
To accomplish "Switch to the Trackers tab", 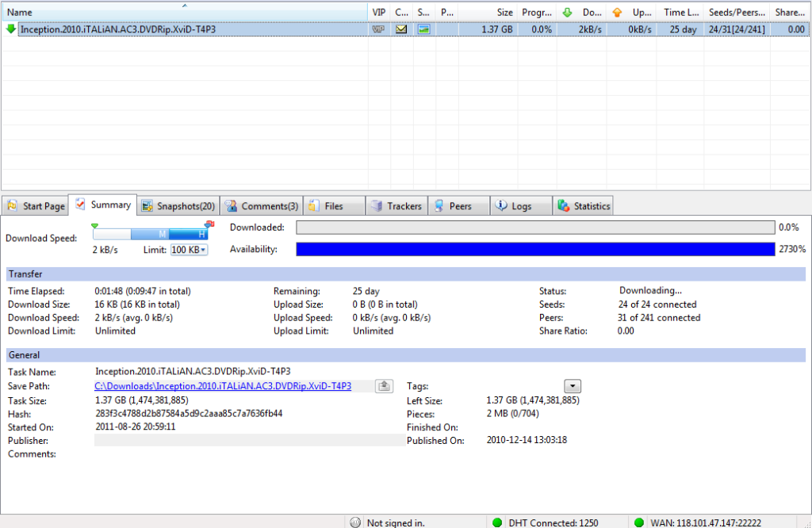I will click(x=396, y=206).
